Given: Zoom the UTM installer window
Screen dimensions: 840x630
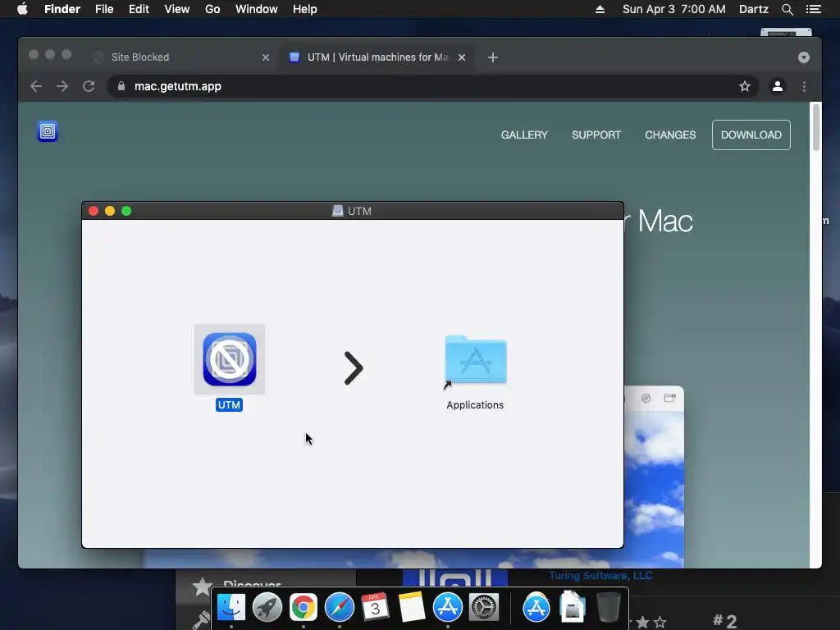Looking at the screenshot, I should [x=126, y=211].
